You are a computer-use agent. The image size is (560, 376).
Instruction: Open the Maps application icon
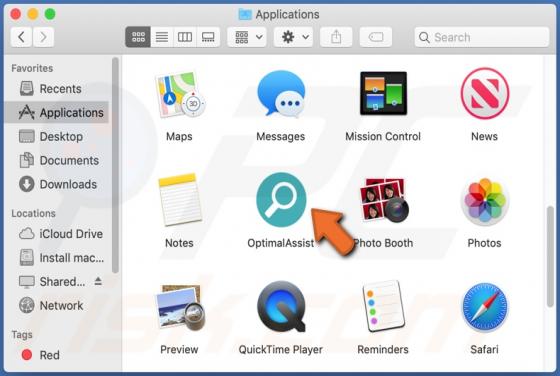click(x=180, y=94)
